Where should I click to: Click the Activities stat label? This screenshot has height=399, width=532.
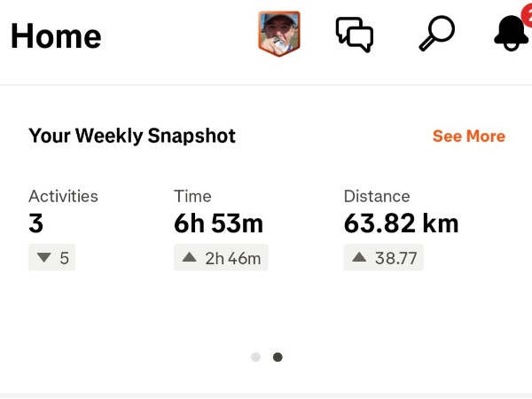63,196
